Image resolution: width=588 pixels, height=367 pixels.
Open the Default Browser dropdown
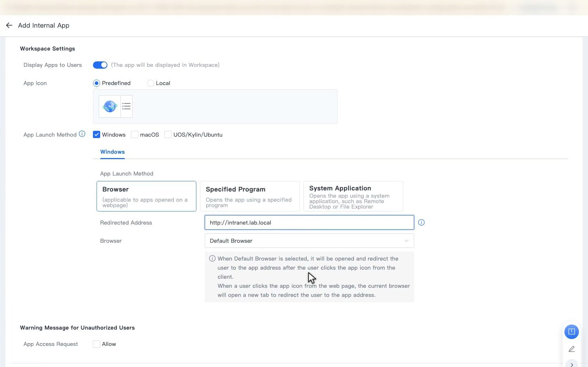309,241
